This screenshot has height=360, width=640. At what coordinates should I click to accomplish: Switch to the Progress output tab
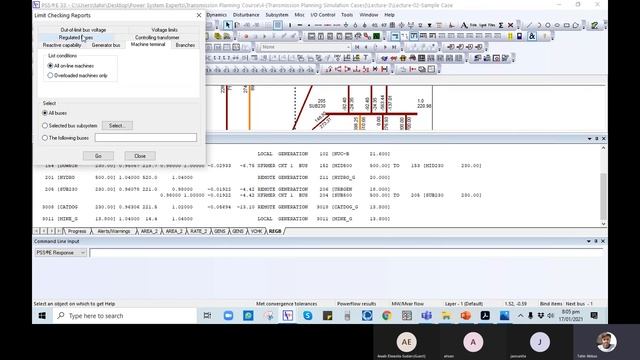[x=77, y=231]
